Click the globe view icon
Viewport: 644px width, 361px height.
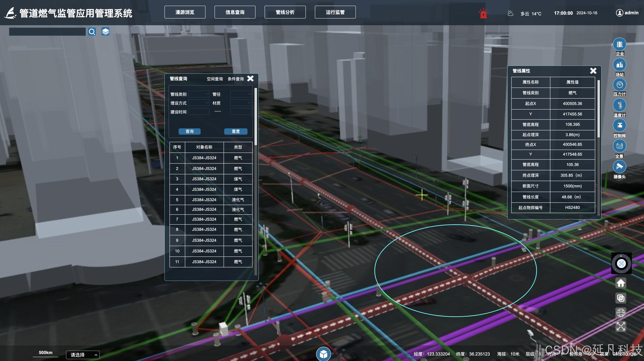click(620, 312)
